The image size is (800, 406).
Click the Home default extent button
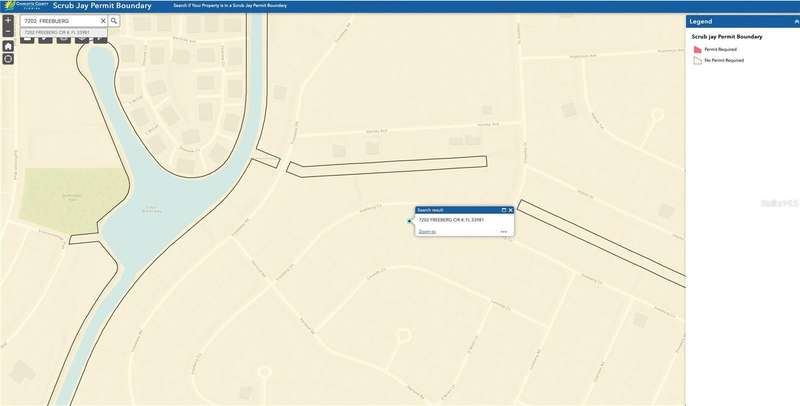point(8,46)
